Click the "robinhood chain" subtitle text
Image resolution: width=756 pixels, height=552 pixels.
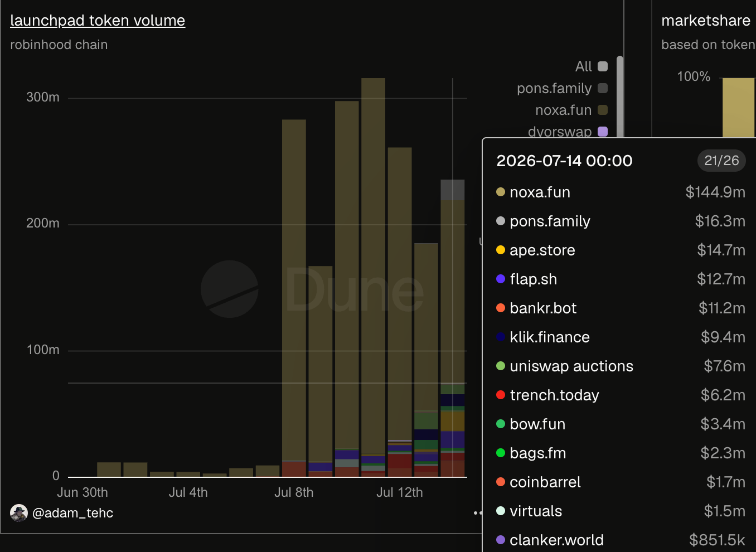click(59, 45)
